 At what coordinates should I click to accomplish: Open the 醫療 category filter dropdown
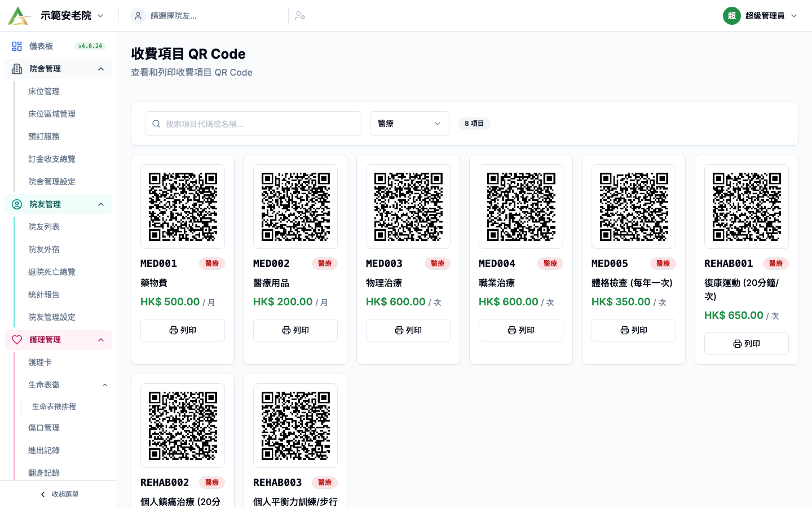(410, 124)
